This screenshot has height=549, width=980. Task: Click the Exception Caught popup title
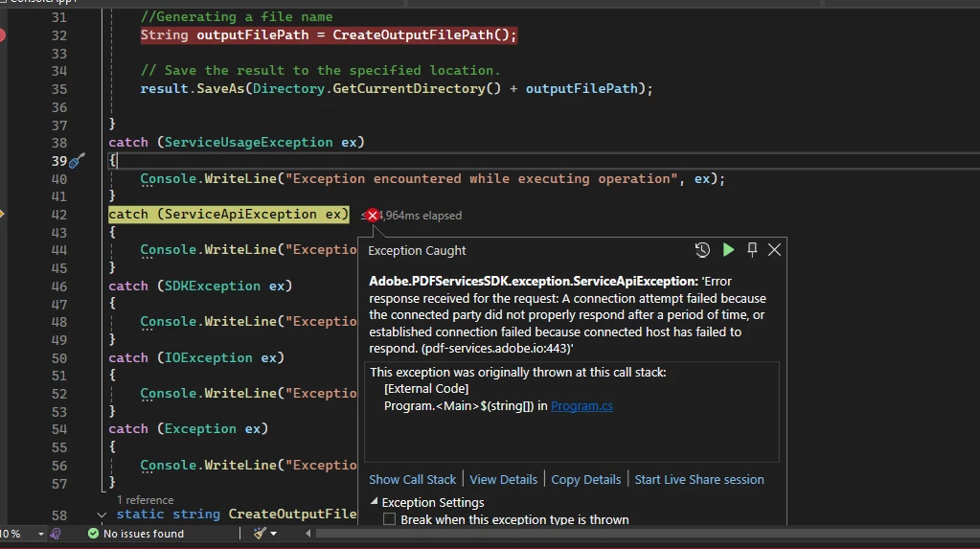pyautogui.click(x=417, y=251)
